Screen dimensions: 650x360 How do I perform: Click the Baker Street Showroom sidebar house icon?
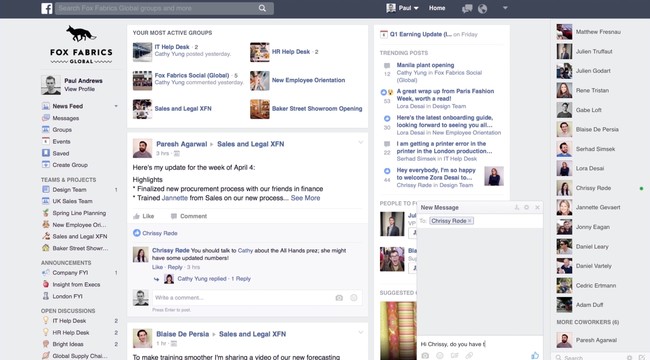point(46,248)
